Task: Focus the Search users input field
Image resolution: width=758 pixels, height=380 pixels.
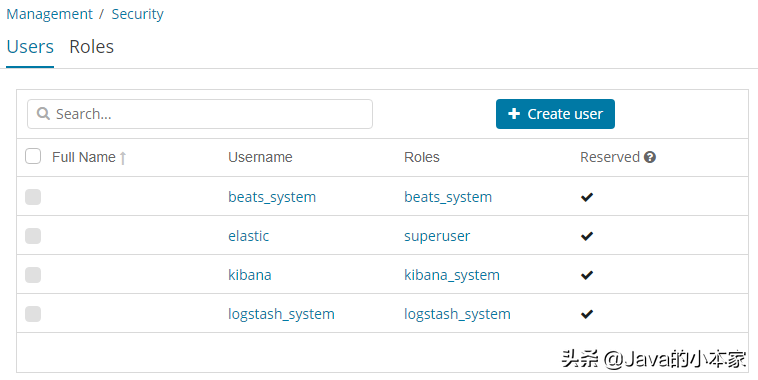Action: tap(200, 114)
